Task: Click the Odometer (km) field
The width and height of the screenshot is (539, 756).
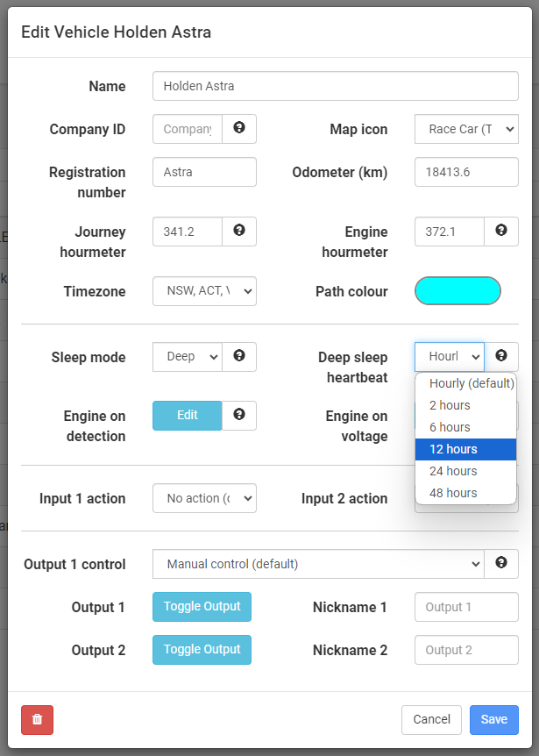Action: [x=466, y=172]
